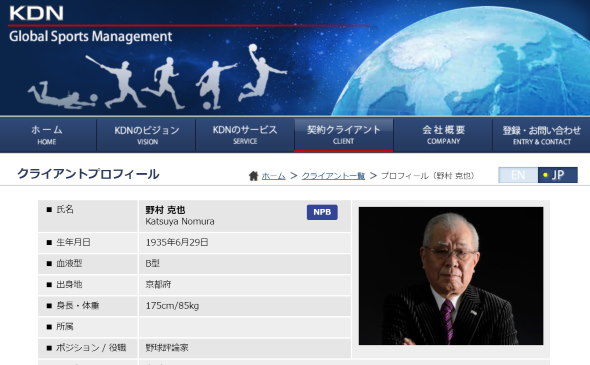Viewport: 590px width, 365px height.
Task: Select 契約クライアント CLIENT menu item
Action: pyautogui.click(x=344, y=135)
